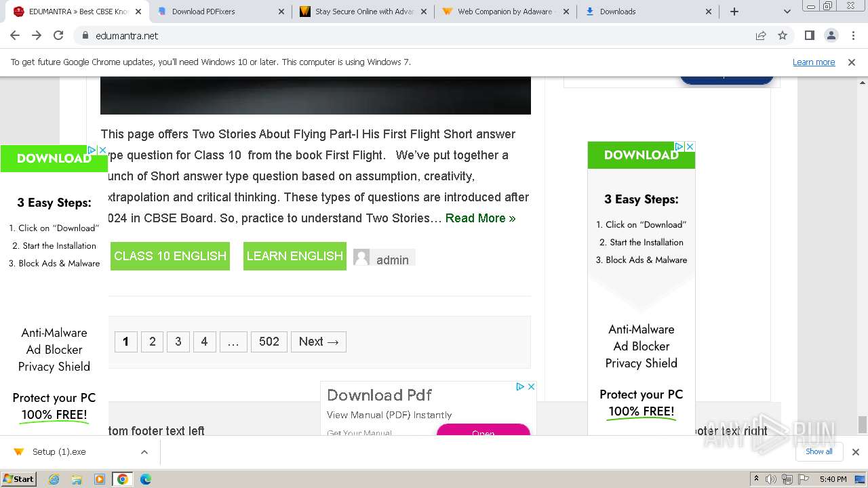Open the LEARN ENGLISH category
This screenshot has width=868, height=488.
[x=295, y=256]
